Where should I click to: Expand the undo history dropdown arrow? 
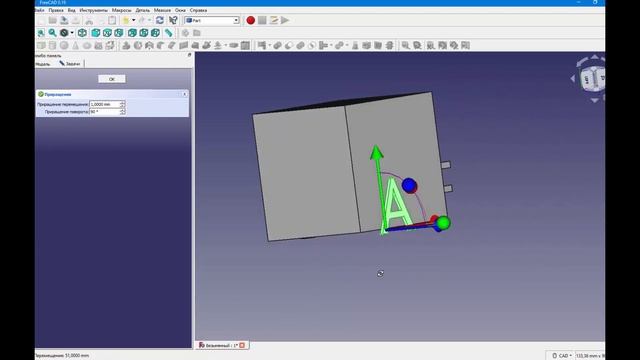coord(133,20)
